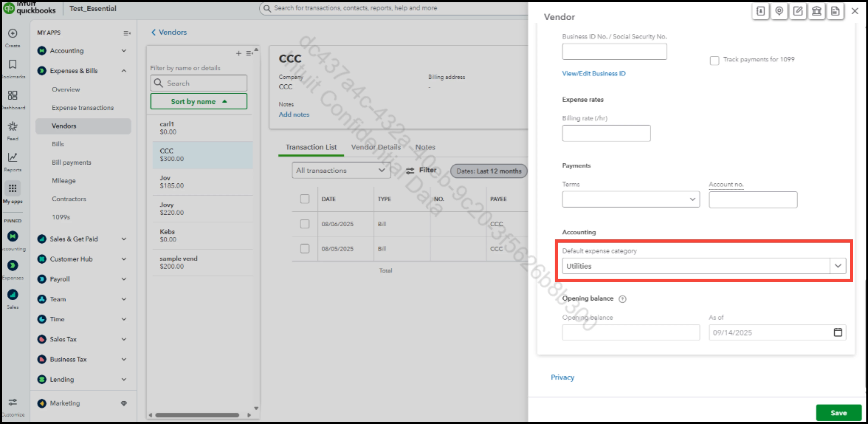
Task: Click Dates: Last 12 months chip
Action: tap(489, 171)
